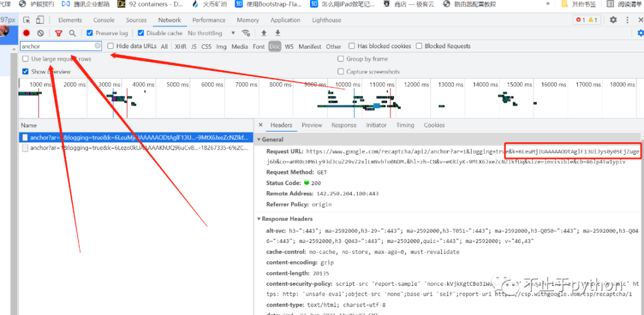Uncheck the Preserve log checkbox

90,33
